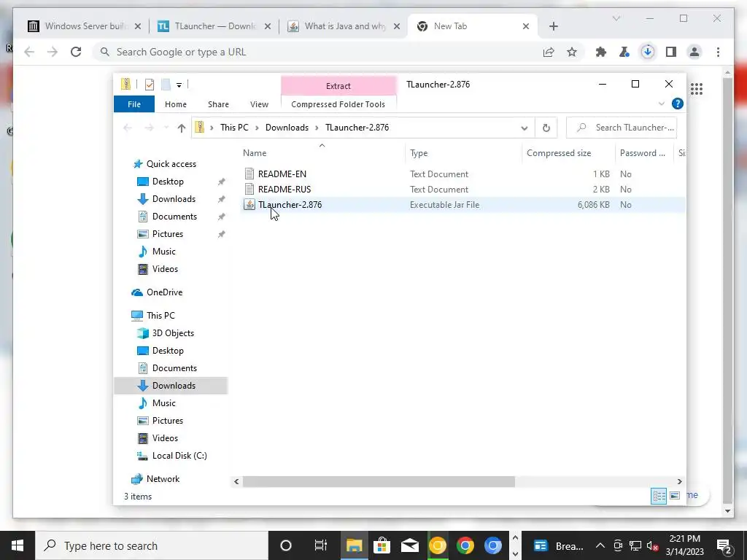
Task: Go up one folder with the Up arrow
Action: click(181, 128)
